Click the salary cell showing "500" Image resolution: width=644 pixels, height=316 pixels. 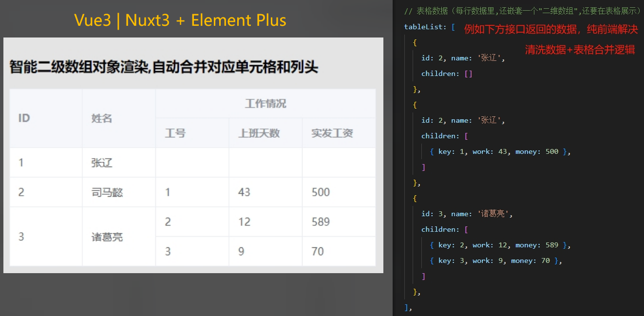320,192
